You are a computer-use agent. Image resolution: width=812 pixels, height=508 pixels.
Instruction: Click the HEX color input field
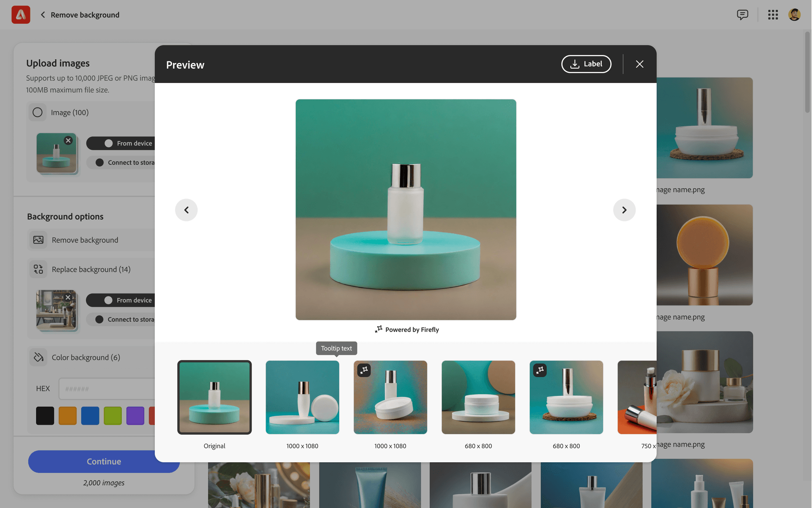tap(107, 389)
